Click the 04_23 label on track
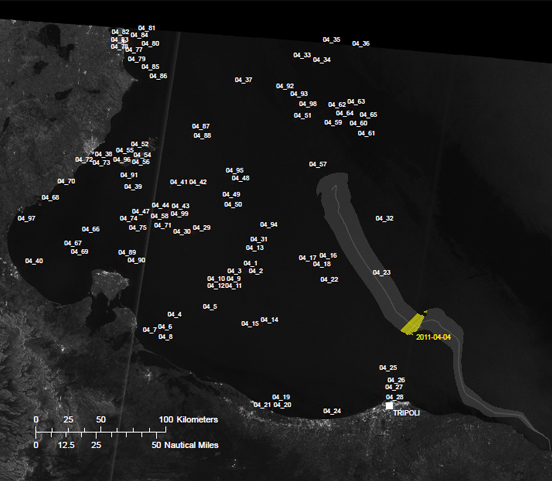This screenshot has width=552, height=481. (x=382, y=273)
